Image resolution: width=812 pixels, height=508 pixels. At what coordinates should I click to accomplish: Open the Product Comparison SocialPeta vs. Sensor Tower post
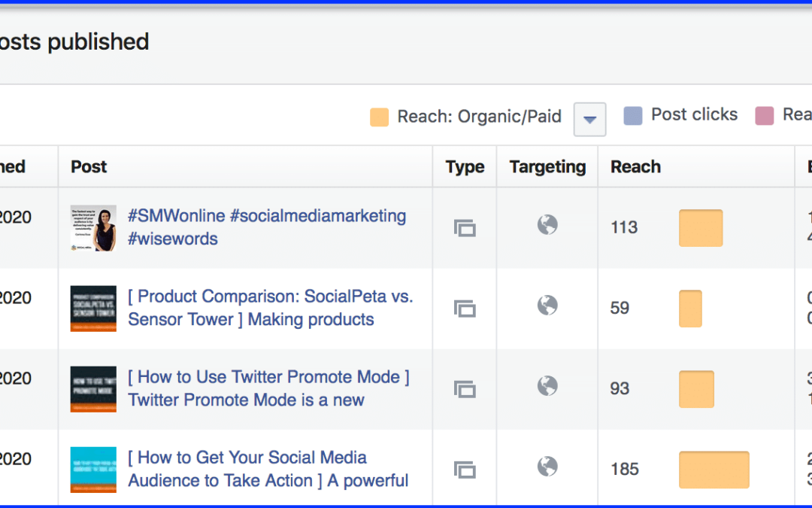click(x=271, y=308)
